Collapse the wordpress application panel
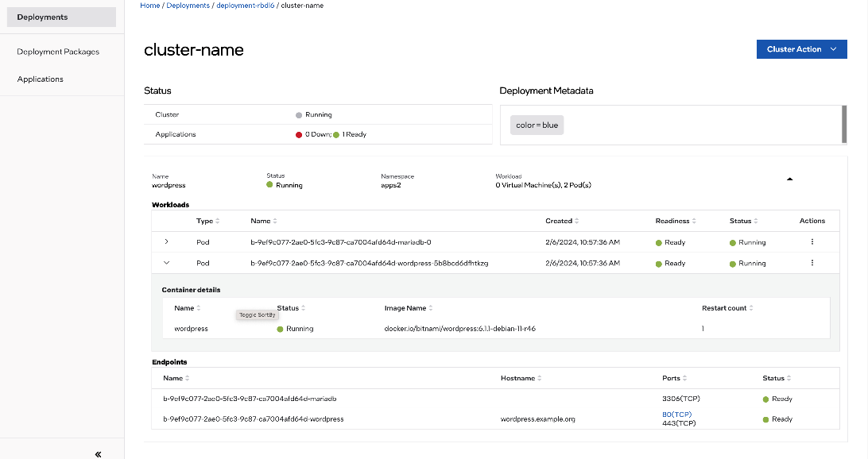Viewport: 868px width, 459px height. click(789, 179)
